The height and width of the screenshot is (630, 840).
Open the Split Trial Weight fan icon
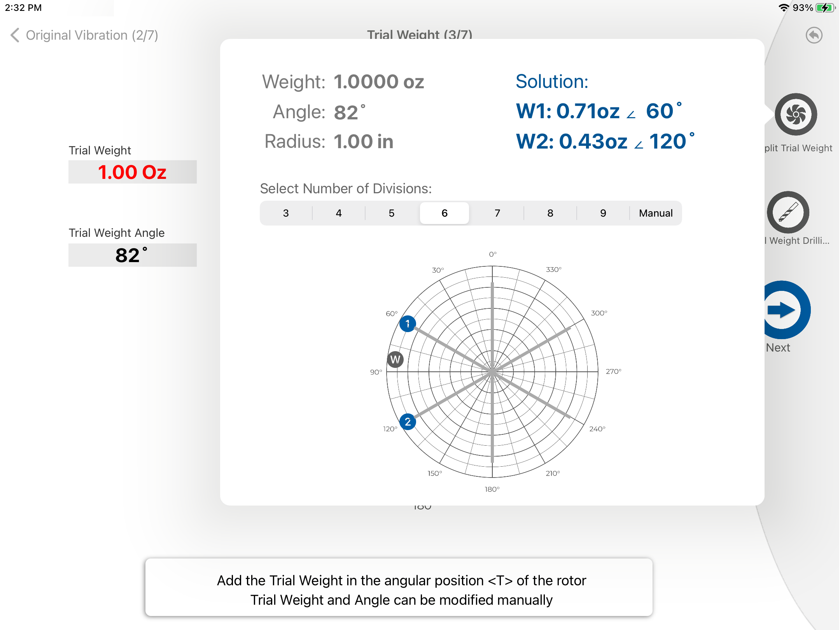(x=796, y=114)
